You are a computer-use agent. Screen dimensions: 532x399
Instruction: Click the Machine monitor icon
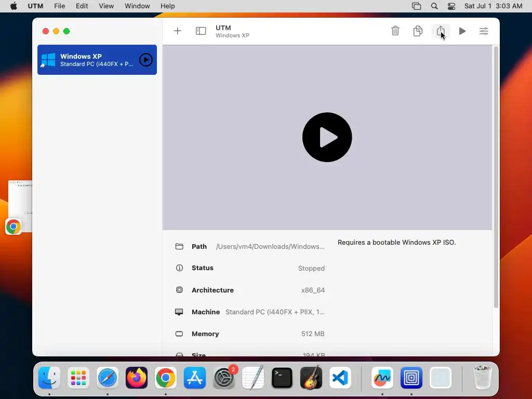click(179, 312)
